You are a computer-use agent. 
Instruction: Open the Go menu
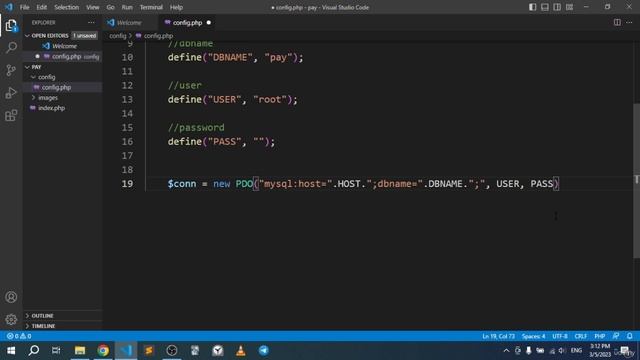[110, 7]
